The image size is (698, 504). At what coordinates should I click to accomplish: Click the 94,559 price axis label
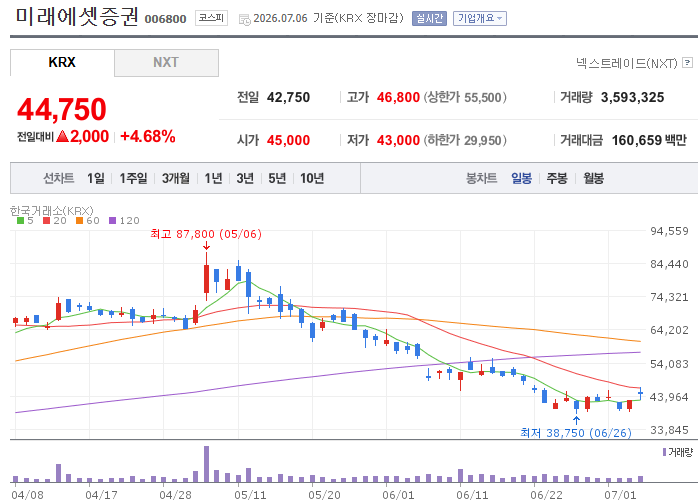pos(669,231)
